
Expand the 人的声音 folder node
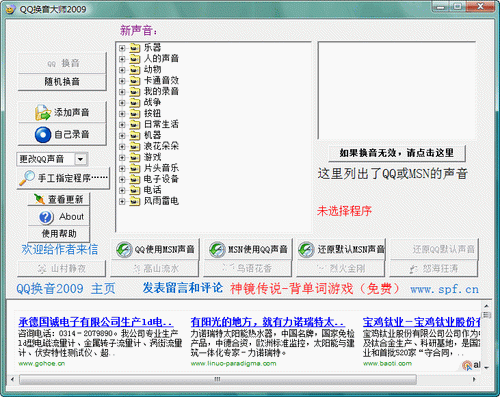click(x=122, y=59)
